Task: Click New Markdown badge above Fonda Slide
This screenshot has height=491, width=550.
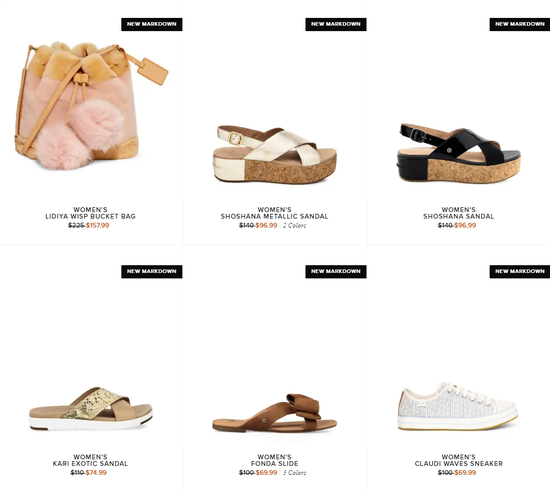Action: (336, 271)
